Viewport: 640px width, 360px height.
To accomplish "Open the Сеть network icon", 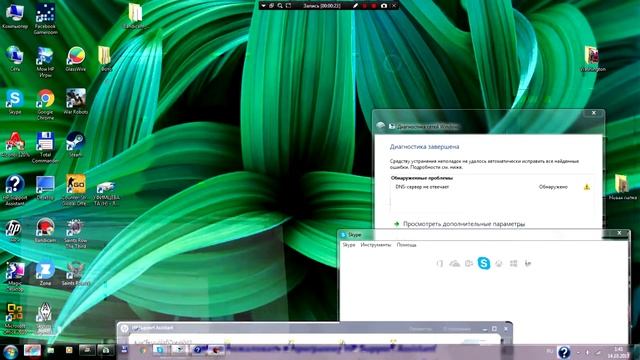I will (x=15, y=59).
